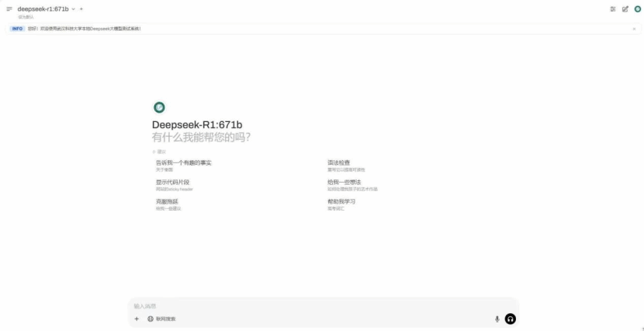Click the Deepseek model logo above the title
The width and height of the screenshot is (644, 331).
tap(159, 107)
